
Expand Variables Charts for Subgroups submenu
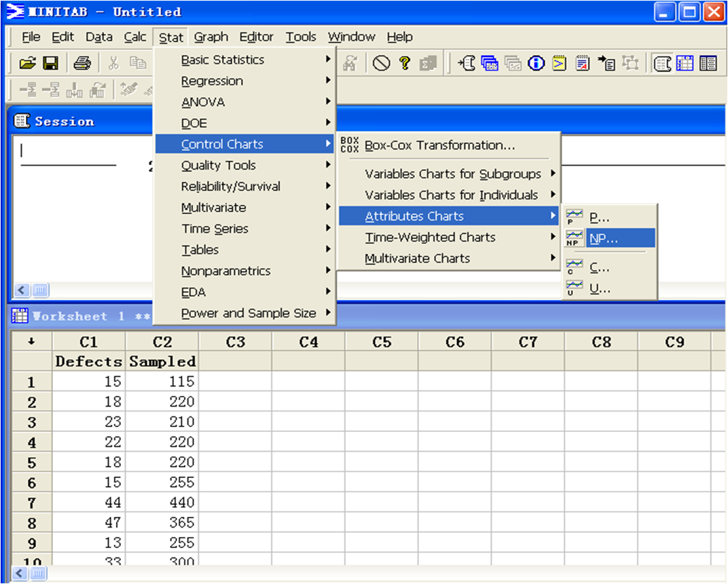tap(453, 174)
